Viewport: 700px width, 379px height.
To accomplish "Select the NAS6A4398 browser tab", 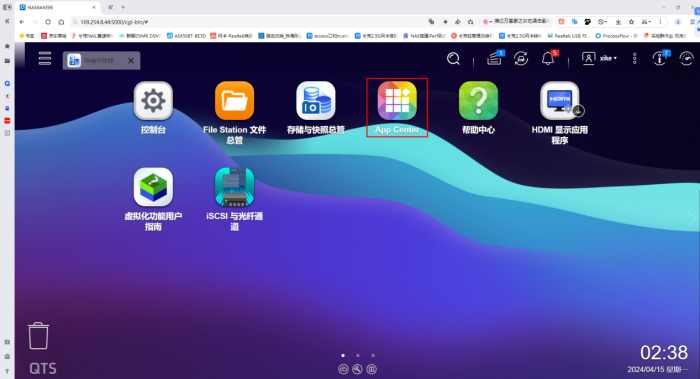I will click(x=58, y=7).
